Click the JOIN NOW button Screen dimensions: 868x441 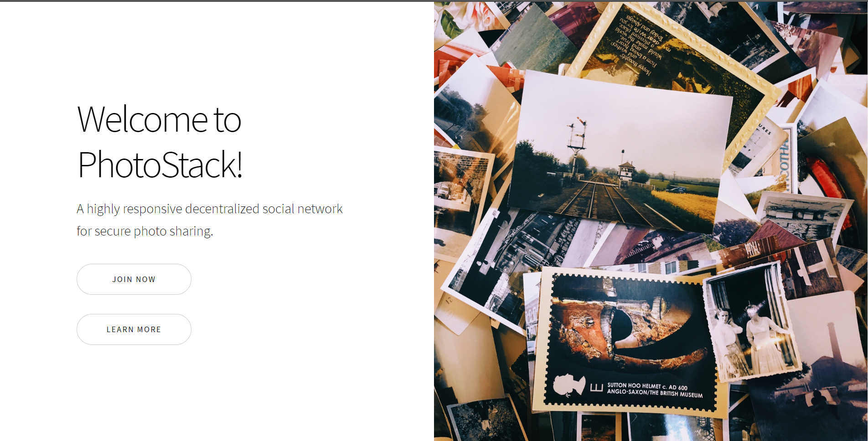[x=134, y=279]
